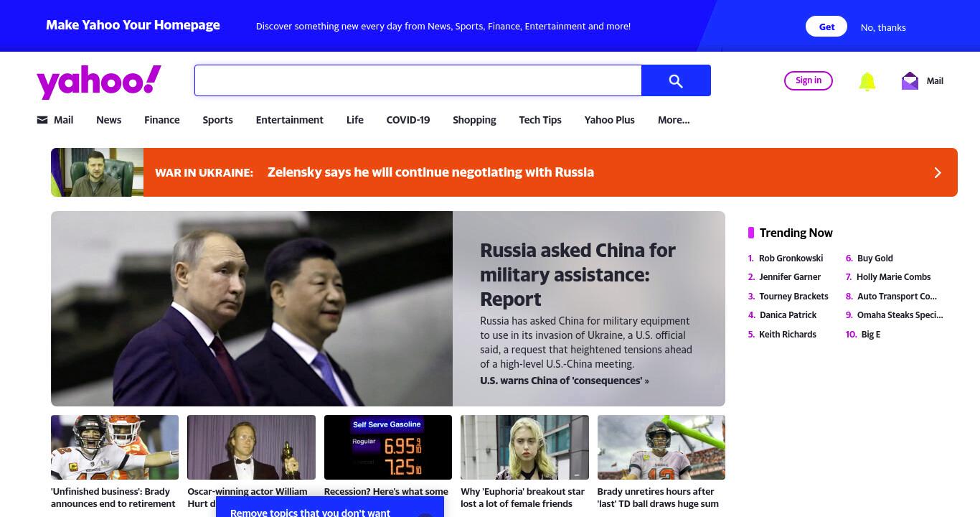Viewport: 980px width, 517px height.
Task: Select trending topic Auto Transport Co...
Action: click(x=897, y=296)
